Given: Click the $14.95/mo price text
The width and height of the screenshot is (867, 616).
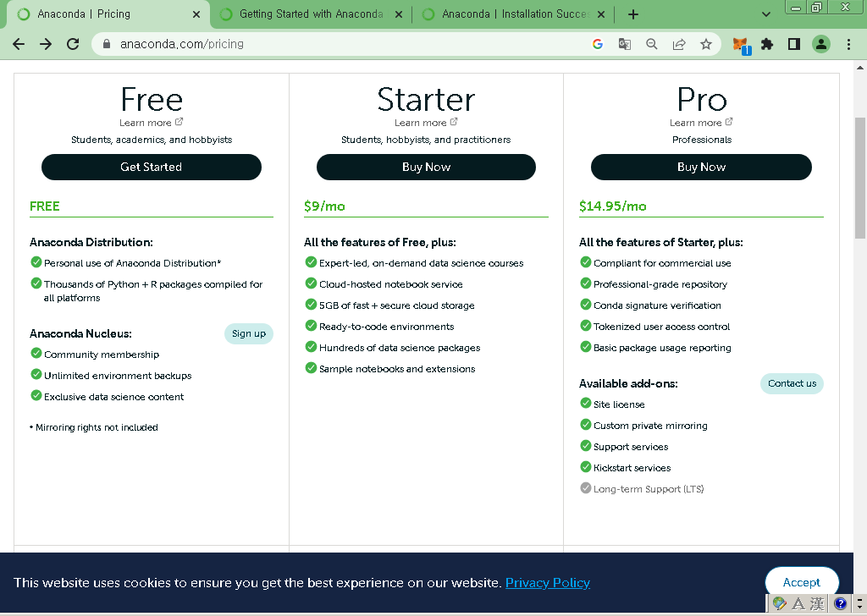Looking at the screenshot, I should tap(613, 206).
